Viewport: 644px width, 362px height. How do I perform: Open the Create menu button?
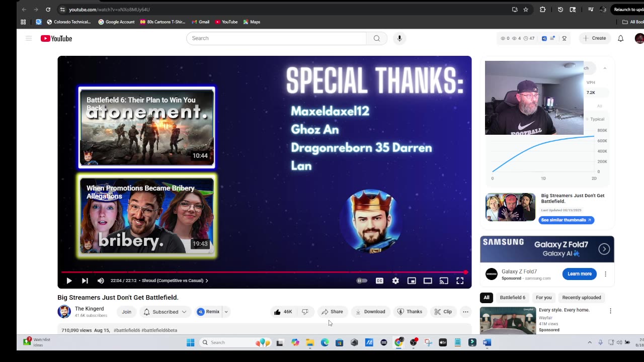tap(595, 38)
